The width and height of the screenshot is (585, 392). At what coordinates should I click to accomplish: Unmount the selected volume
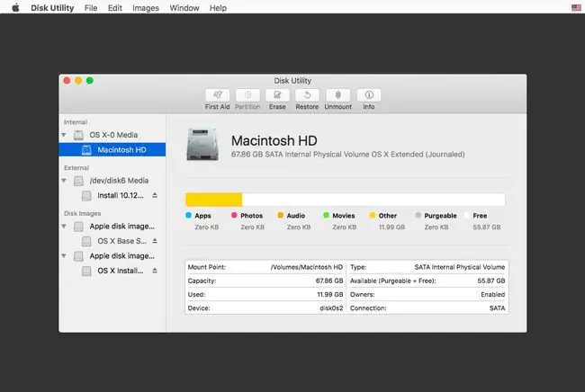(338, 95)
